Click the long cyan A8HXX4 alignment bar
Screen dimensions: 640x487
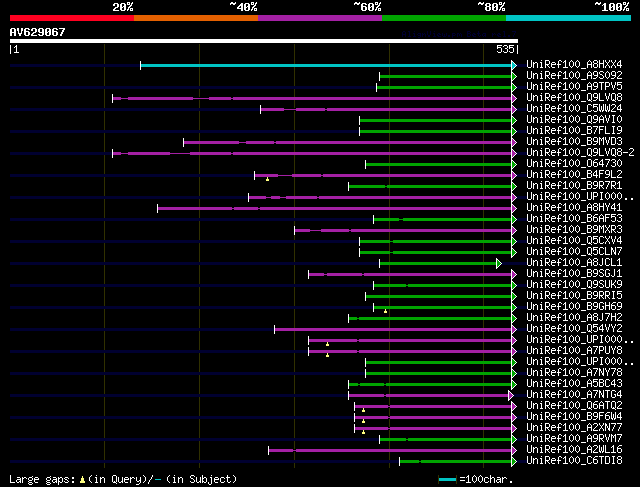tap(326, 65)
